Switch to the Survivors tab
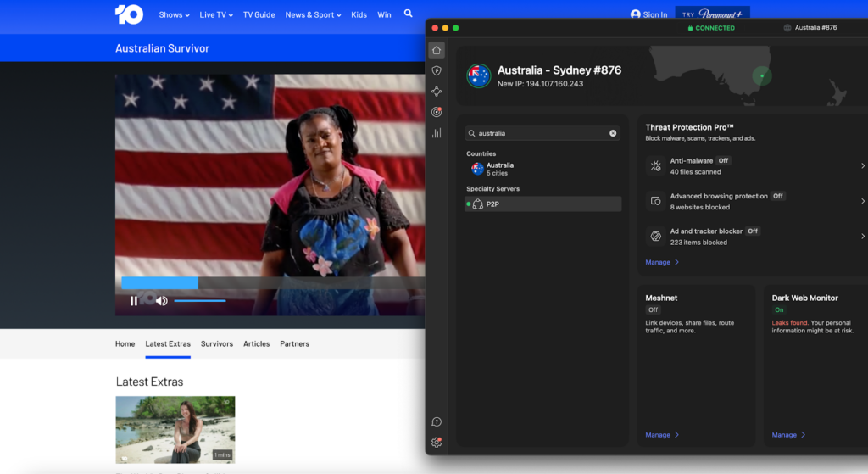This screenshot has height=474, width=868. pos(216,344)
